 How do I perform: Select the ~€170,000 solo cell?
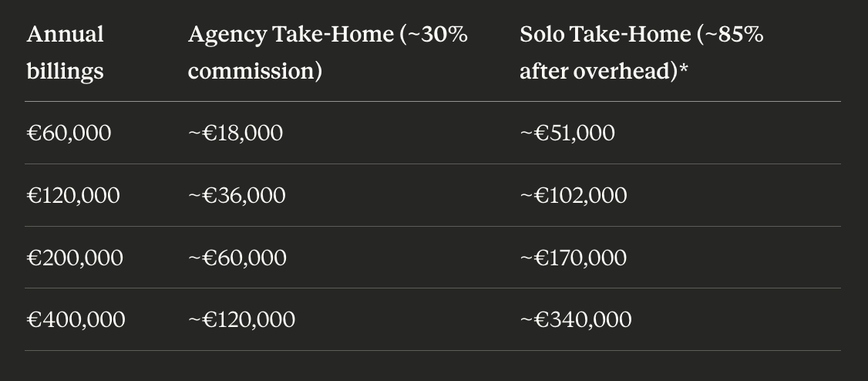click(x=574, y=258)
